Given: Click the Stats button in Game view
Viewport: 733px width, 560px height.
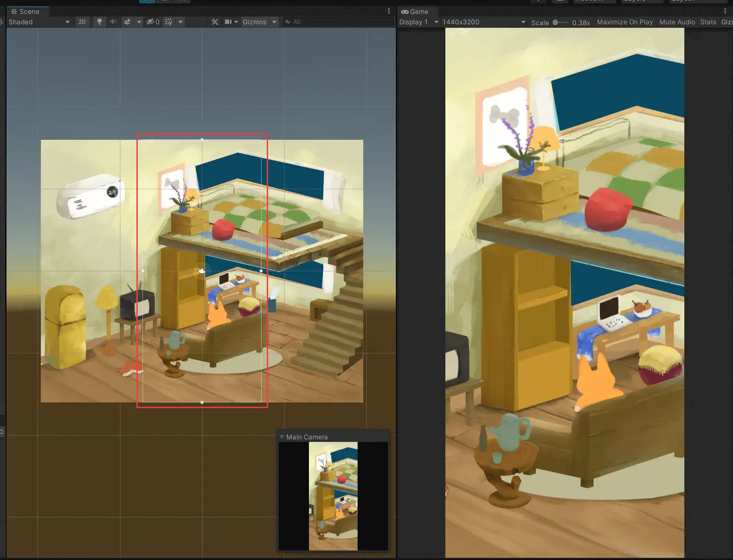Looking at the screenshot, I should click(x=708, y=22).
